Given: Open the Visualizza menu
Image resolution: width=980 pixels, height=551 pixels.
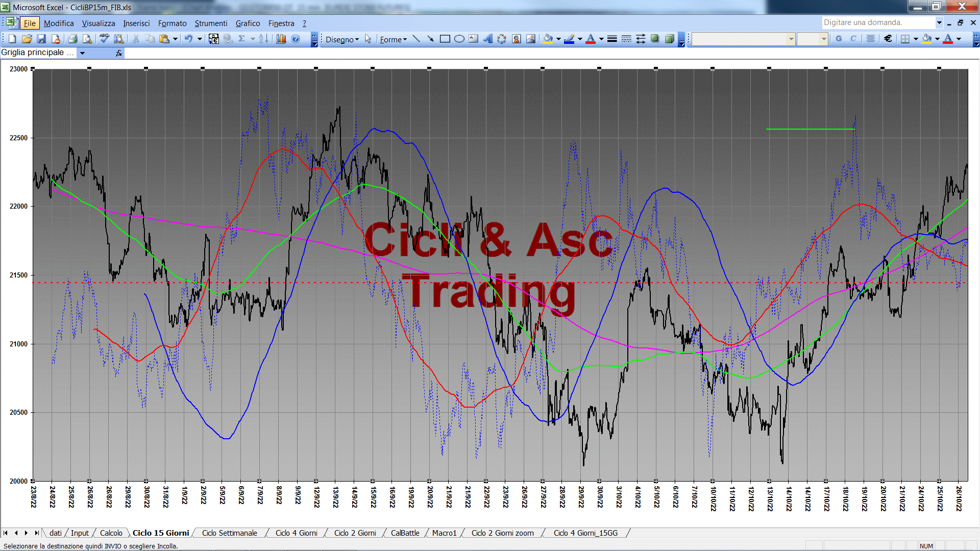Looking at the screenshot, I should 99,23.
